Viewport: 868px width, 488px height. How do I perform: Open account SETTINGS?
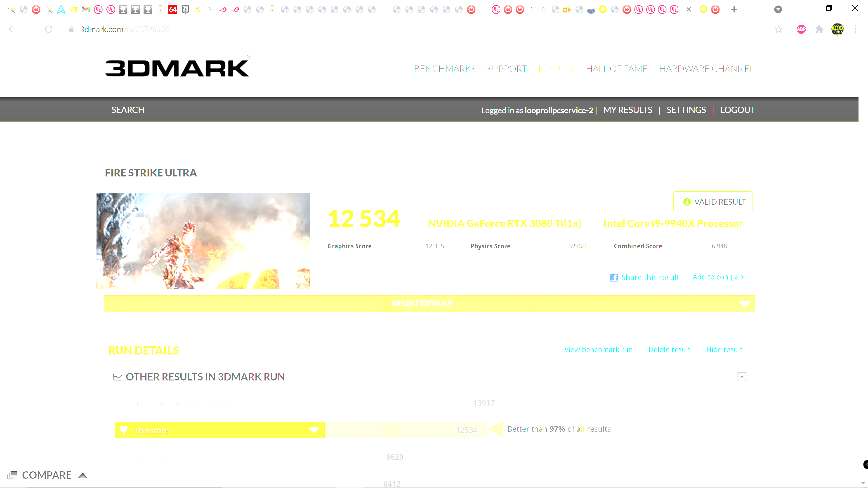coord(686,110)
